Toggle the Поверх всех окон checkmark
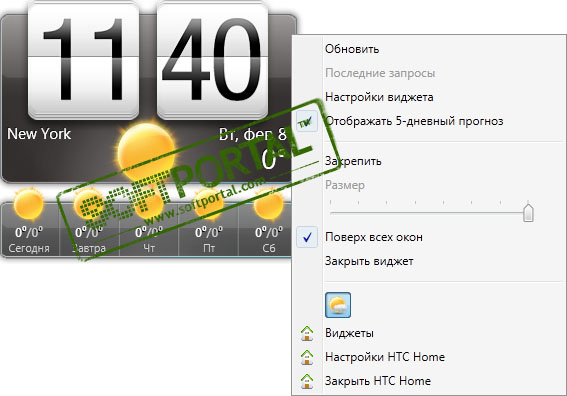This screenshot has width=567, height=396. pos(307,237)
